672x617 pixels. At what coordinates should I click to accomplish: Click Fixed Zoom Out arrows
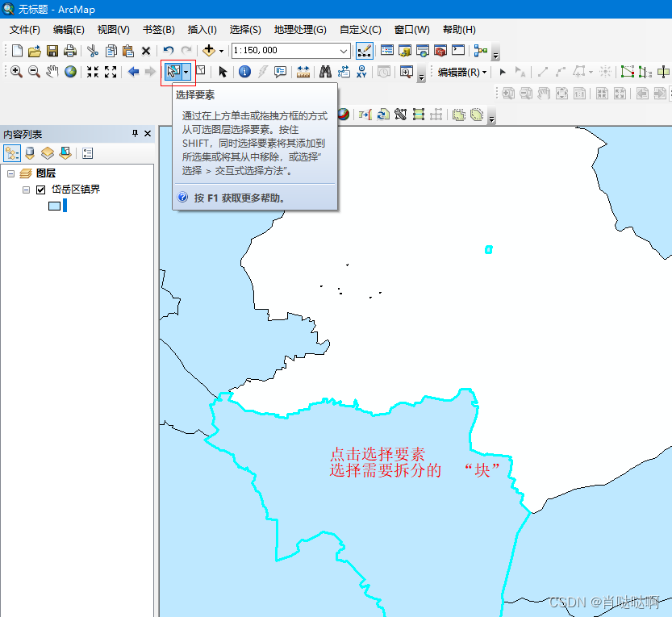click(x=111, y=72)
